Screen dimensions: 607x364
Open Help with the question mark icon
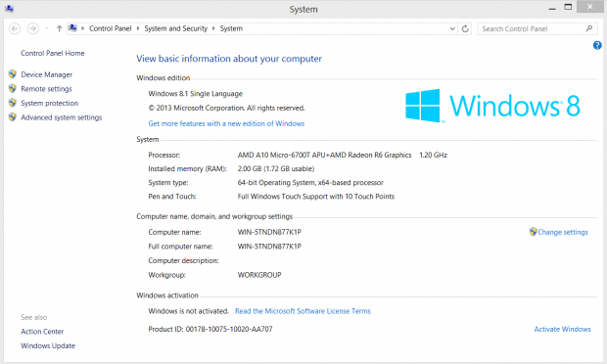pos(597,45)
